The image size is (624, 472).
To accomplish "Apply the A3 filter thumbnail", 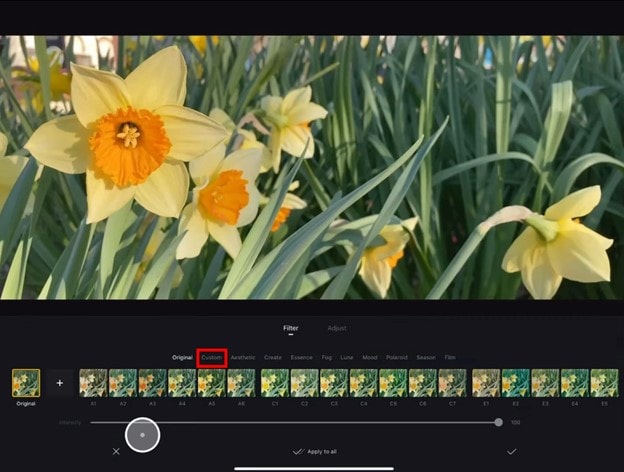I will [x=152, y=383].
